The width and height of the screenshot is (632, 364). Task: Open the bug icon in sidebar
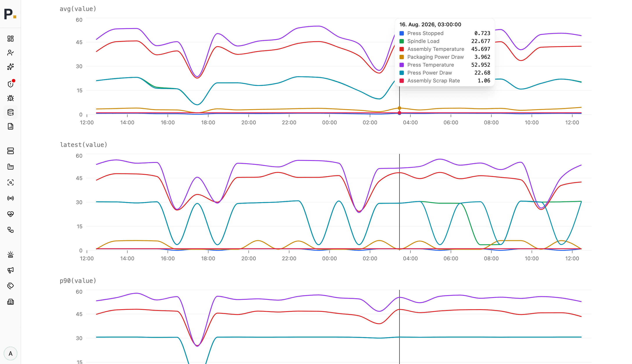click(x=11, y=98)
